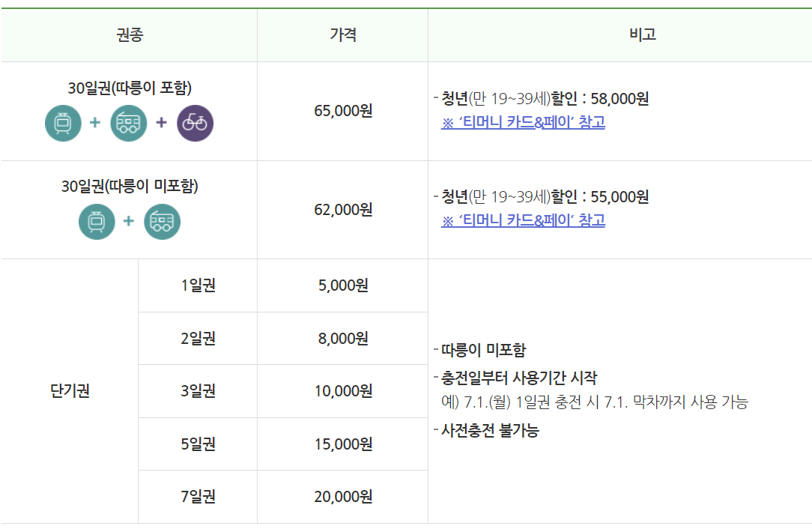Click the 65,000원 price cell
812x529 pixels.
342,111
